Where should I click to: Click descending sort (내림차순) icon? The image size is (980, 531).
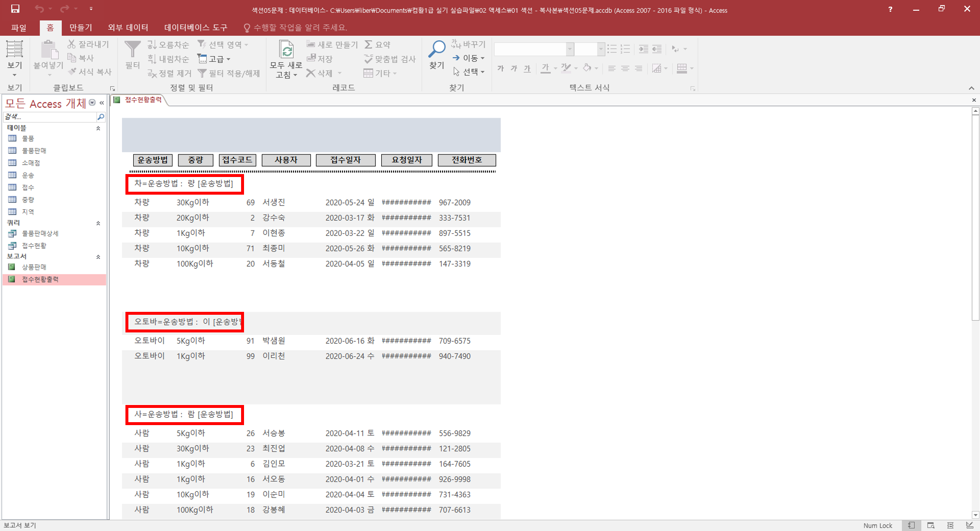152,59
